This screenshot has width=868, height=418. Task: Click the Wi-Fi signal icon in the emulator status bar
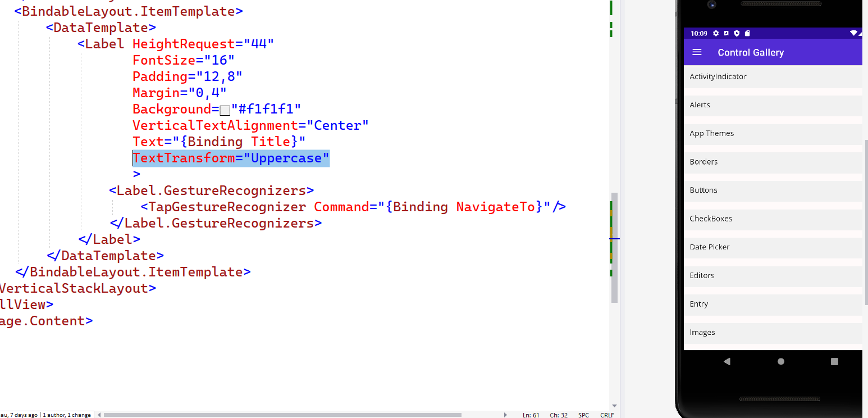coord(853,33)
